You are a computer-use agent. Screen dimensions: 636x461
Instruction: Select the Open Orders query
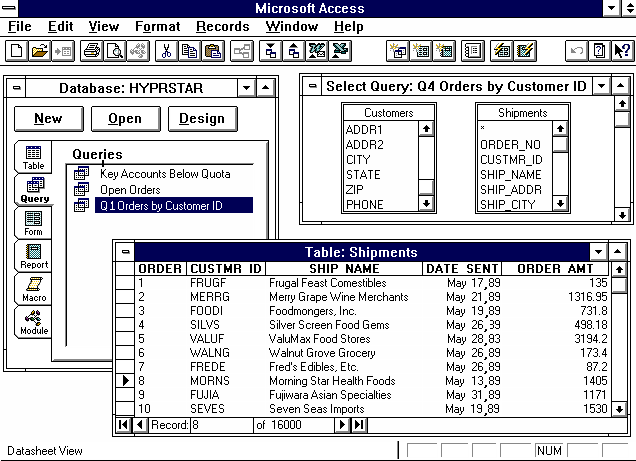pyautogui.click(x=130, y=190)
